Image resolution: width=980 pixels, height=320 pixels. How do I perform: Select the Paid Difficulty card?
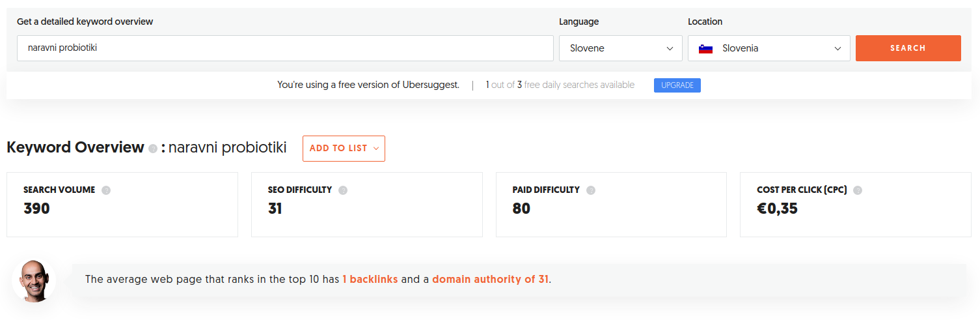611,205
